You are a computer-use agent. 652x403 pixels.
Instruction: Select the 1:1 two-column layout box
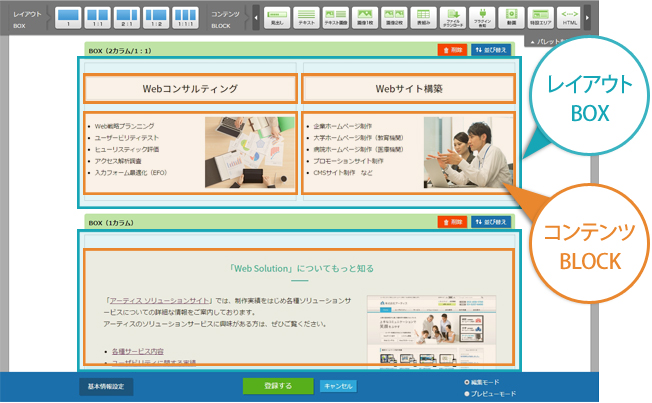97,18
